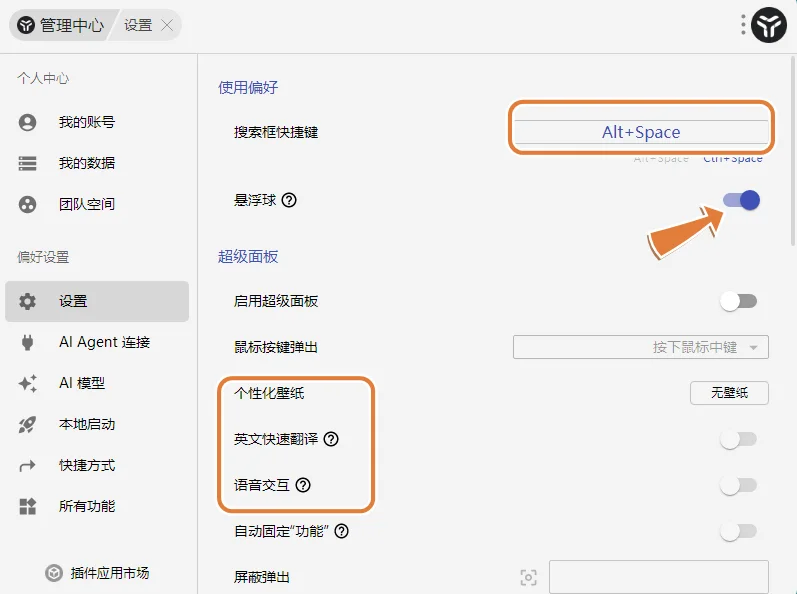
Task: Click the 插件应用市场 cube icon
Action: (x=54, y=573)
